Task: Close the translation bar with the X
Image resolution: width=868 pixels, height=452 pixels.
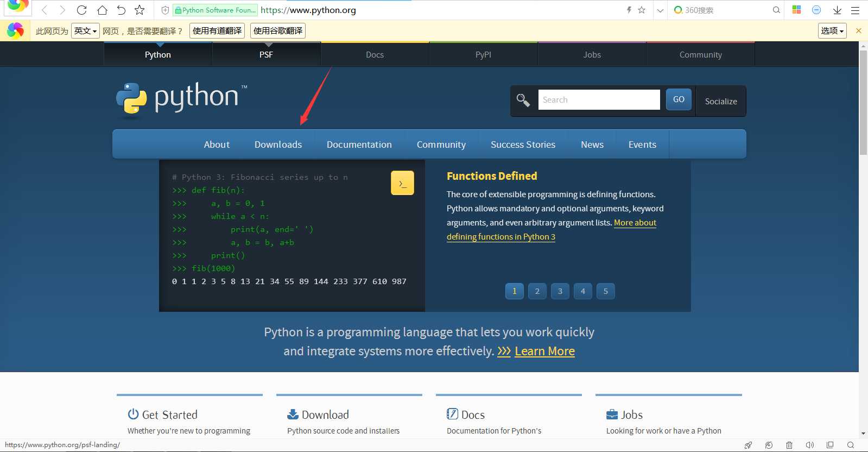Action: tap(859, 31)
